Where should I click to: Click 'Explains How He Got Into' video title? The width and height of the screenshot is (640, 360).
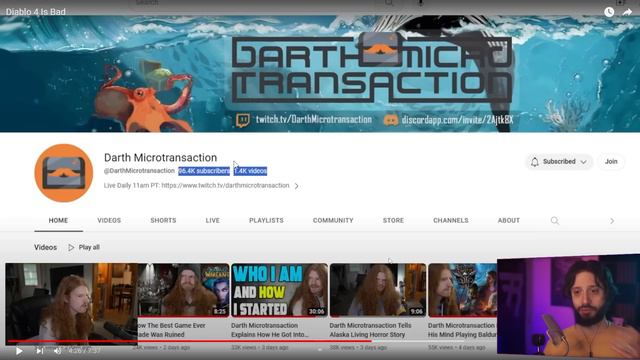click(x=270, y=330)
